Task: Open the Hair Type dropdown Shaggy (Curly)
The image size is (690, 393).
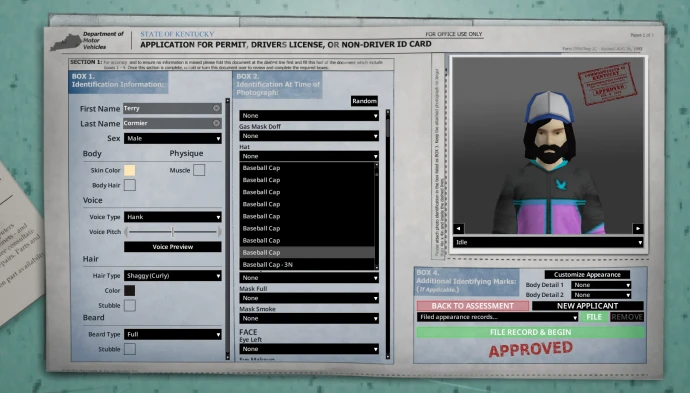Action: click(172, 275)
